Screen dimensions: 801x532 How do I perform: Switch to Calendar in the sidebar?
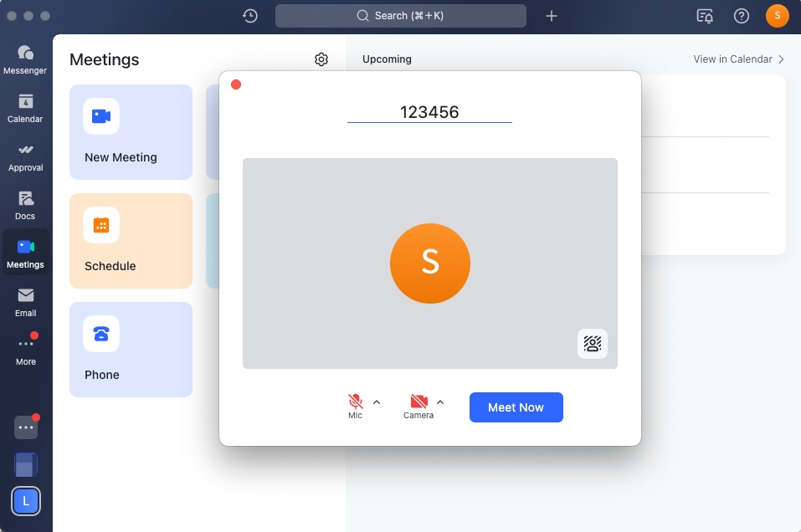(x=25, y=107)
